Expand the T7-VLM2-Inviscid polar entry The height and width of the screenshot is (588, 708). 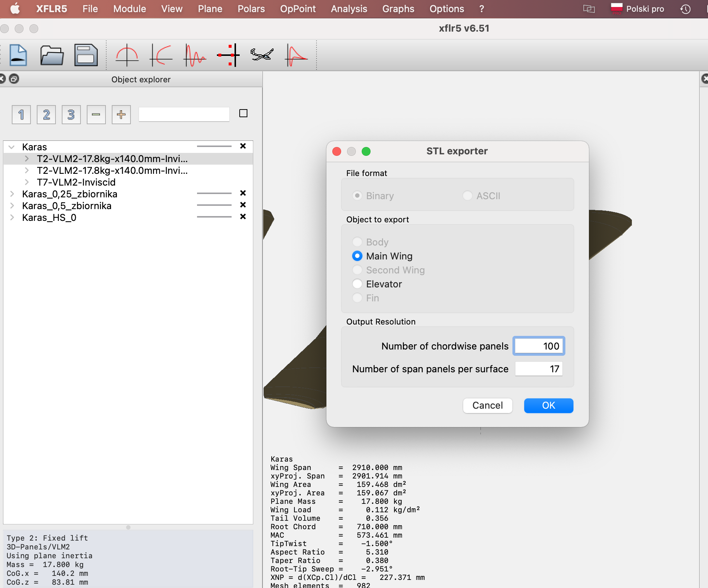pyautogui.click(x=27, y=182)
